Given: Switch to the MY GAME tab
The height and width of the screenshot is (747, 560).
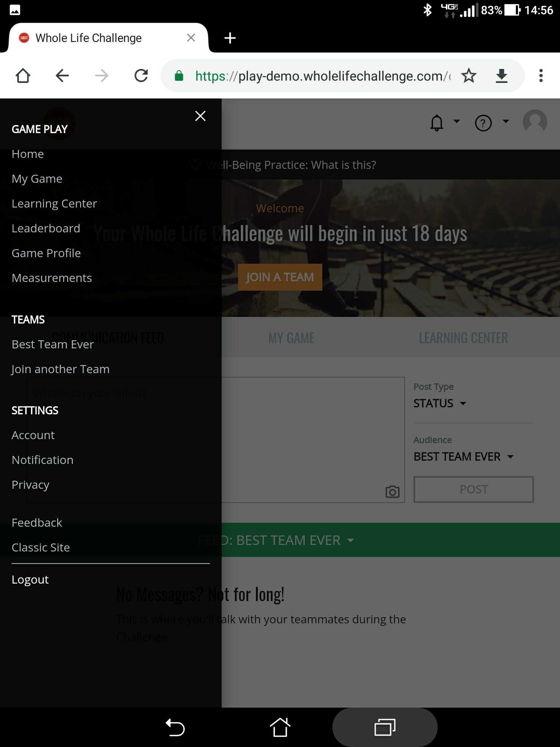Looking at the screenshot, I should pyautogui.click(x=291, y=338).
